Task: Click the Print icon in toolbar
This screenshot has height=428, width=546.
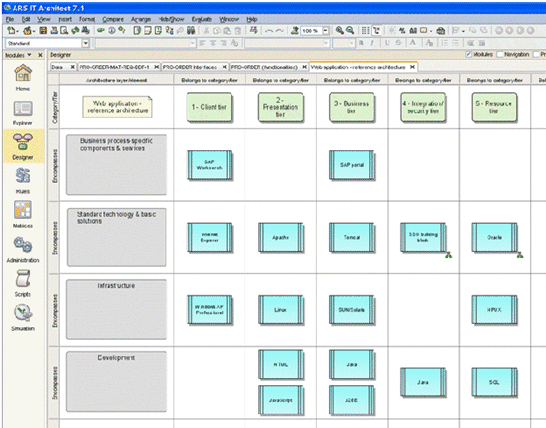Action: (x=54, y=31)
